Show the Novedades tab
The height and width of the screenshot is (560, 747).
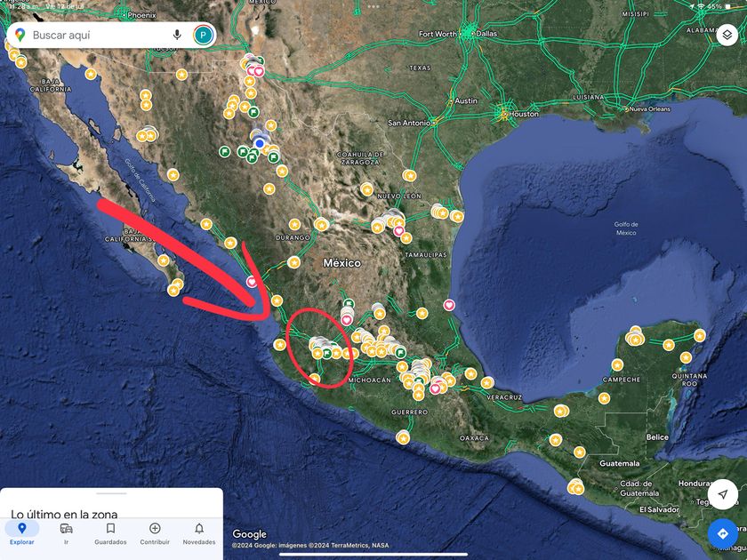[199, 533]
